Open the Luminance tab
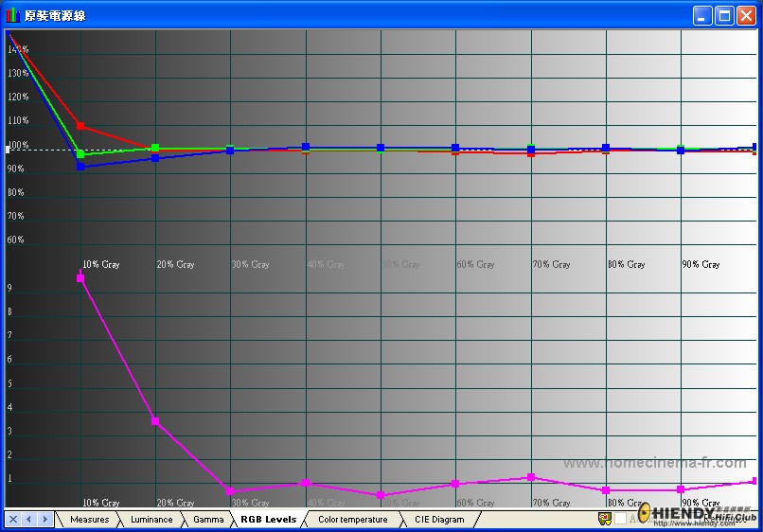This screenshot has height=532, width=763. pos(151,520)
